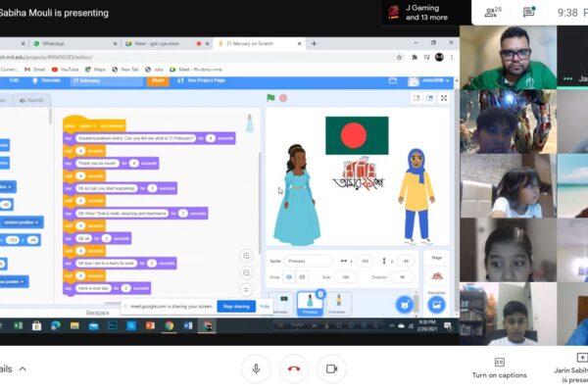Zoom in on the code workspace

(247, 256)
